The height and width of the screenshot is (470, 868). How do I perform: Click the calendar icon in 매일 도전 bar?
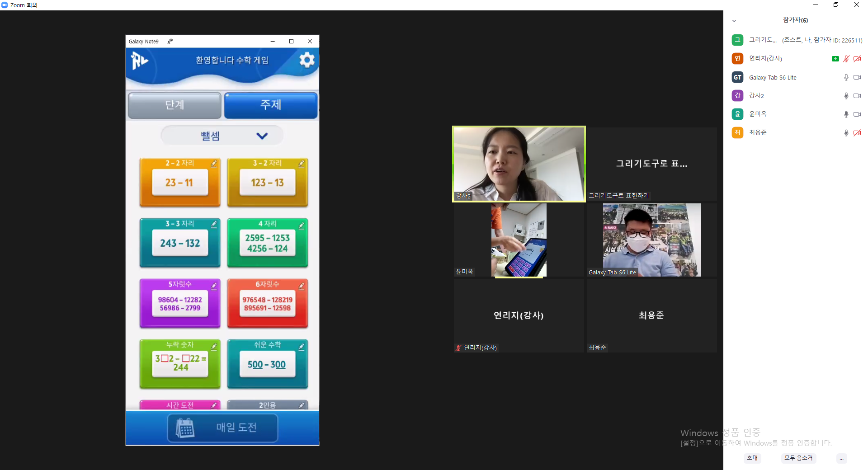pos(185,428)
